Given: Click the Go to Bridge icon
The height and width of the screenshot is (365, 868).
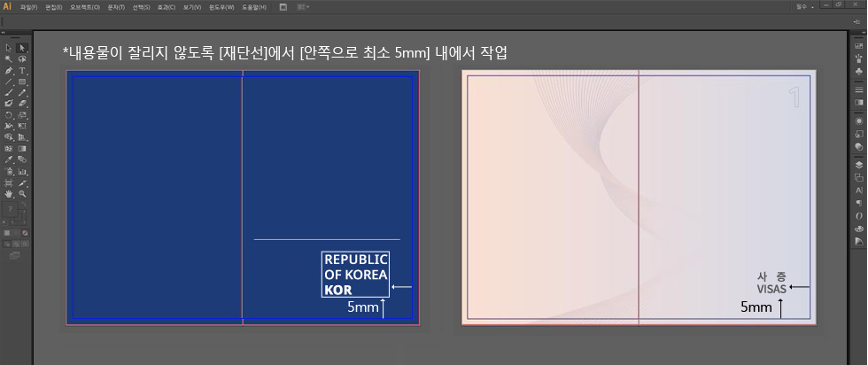Looking at the screenshot, I should coord(283,7).
